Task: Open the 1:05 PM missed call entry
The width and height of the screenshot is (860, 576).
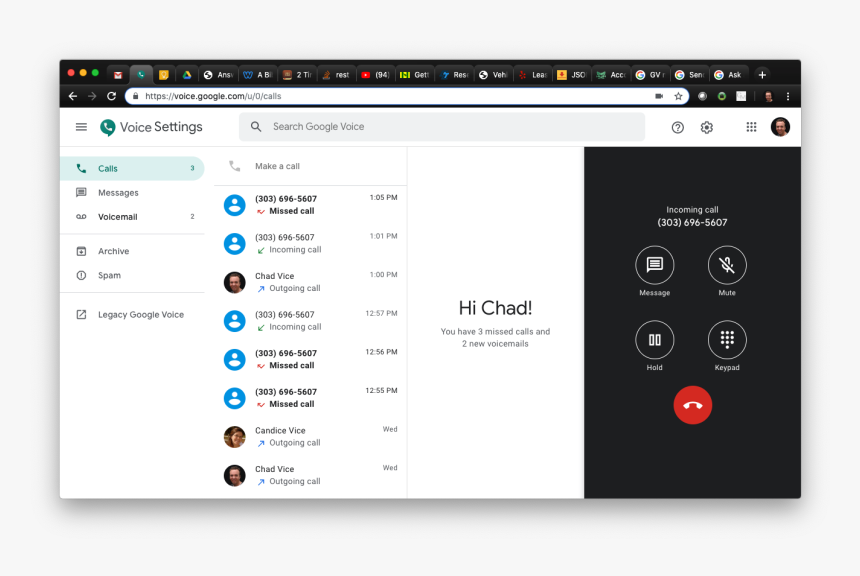Action: click(310, 205)
